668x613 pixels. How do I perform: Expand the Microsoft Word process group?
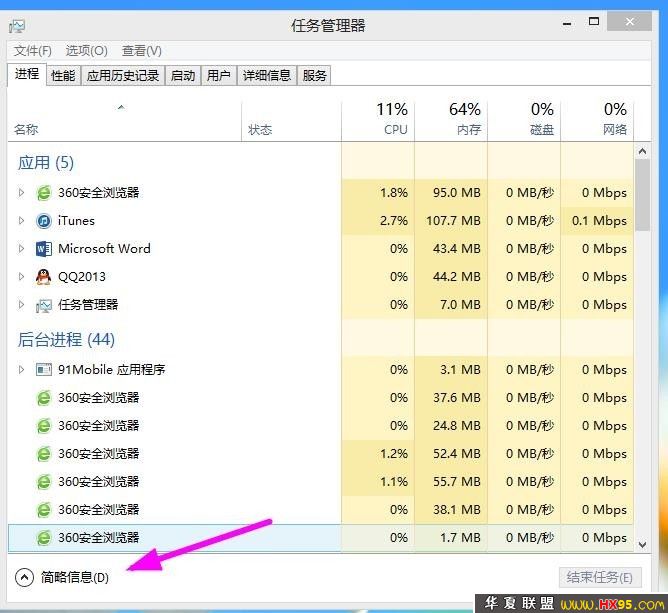(x=21, y=249)
